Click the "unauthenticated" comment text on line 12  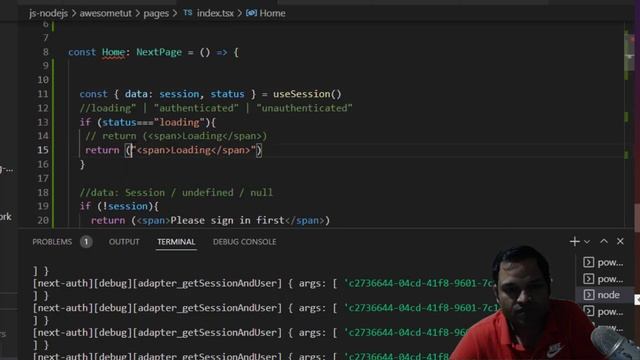tap(304, 109)
